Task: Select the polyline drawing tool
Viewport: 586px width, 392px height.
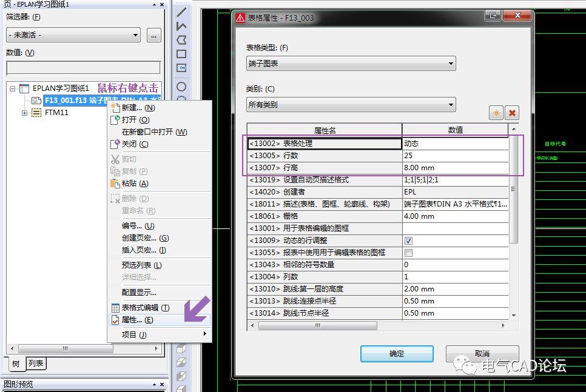Action: 181,26
